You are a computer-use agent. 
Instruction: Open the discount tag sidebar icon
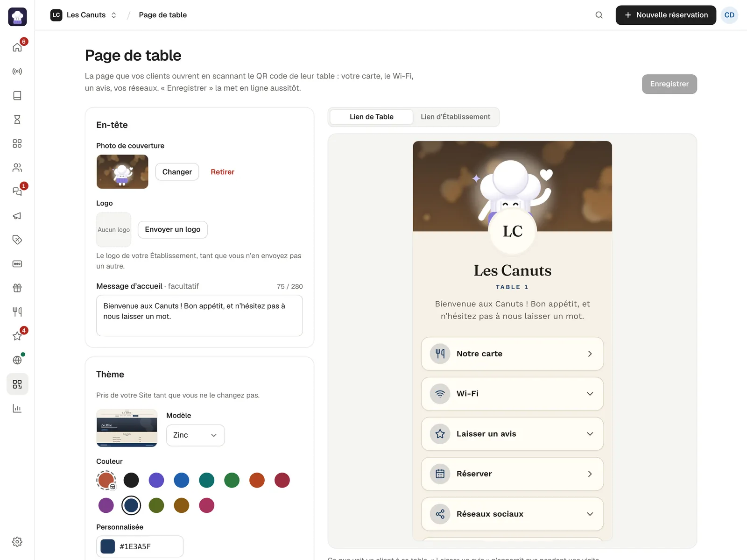pos(17,240)
